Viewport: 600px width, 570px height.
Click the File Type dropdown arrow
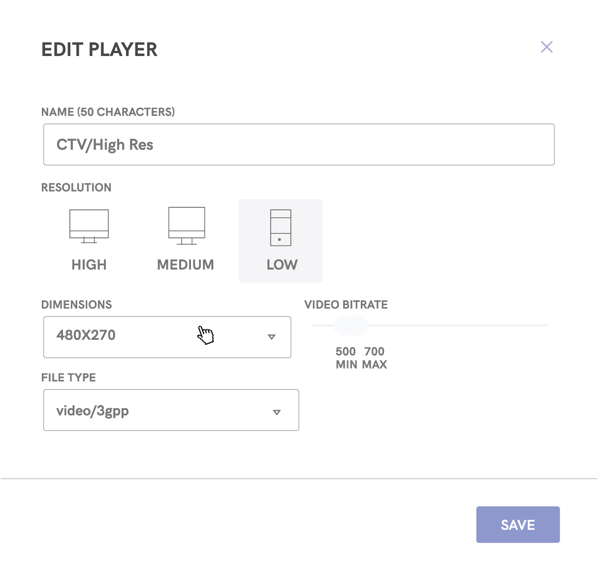pos(277,411)
